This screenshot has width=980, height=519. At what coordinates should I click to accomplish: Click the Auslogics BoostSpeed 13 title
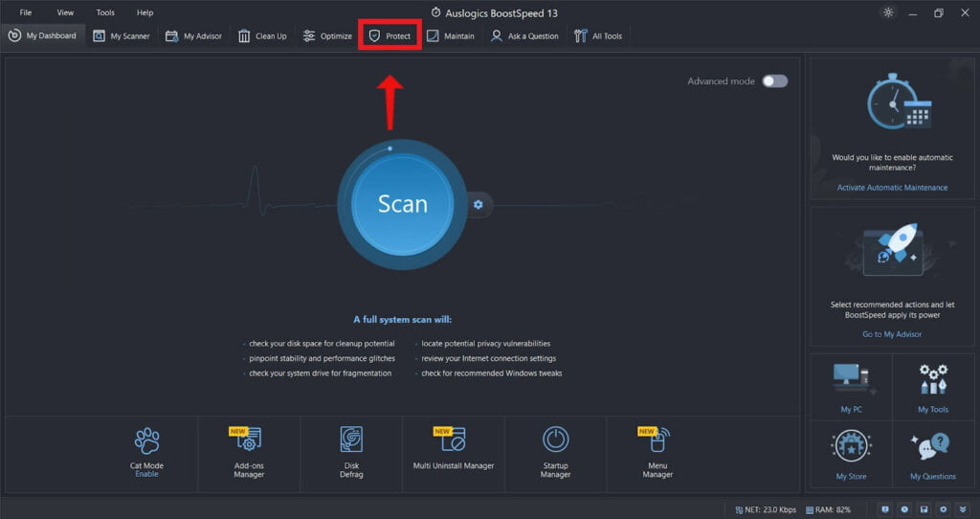[x=501, y=12]
